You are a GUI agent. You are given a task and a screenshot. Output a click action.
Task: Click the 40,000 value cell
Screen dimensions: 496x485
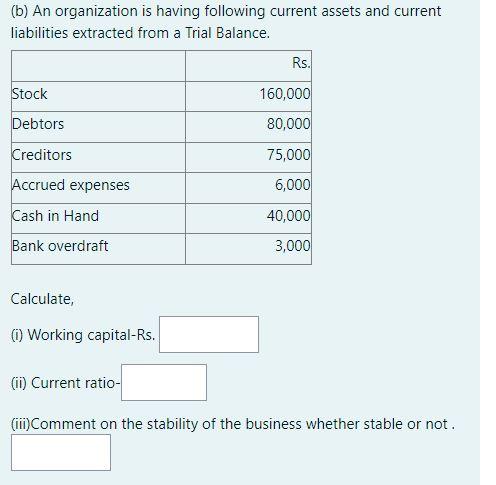tap(248, 219)
